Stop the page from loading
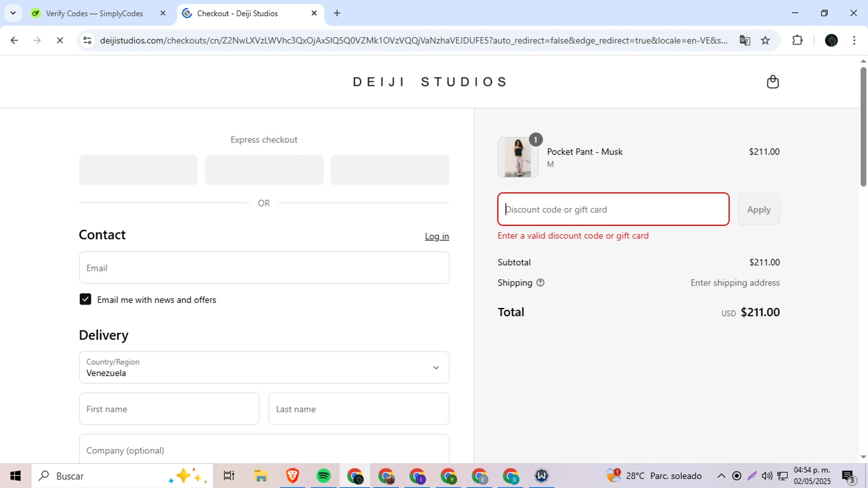 [x=60, y=40]
